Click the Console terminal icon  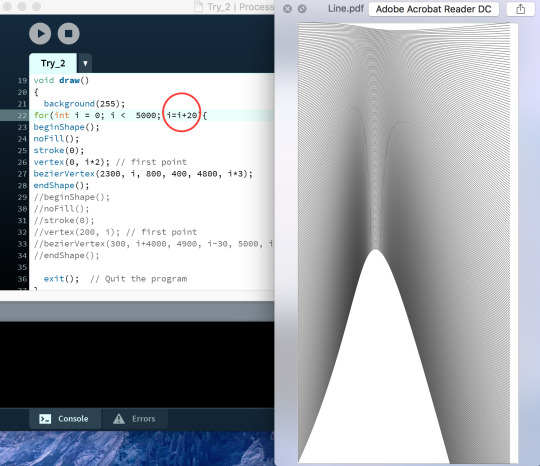point(45,419)
